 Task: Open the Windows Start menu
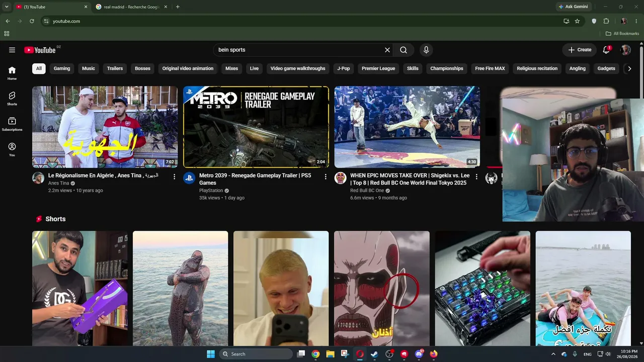[211, 354]
